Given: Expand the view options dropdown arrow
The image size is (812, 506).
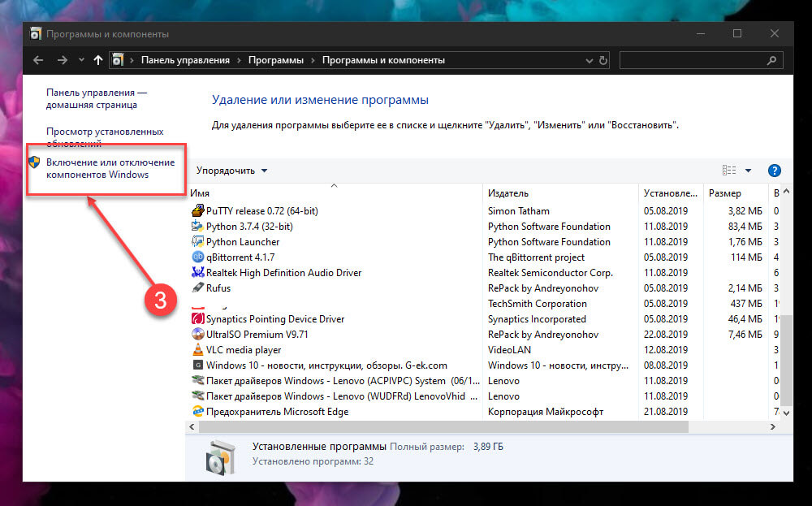Looking at the screenshot, I should point(748,171).
